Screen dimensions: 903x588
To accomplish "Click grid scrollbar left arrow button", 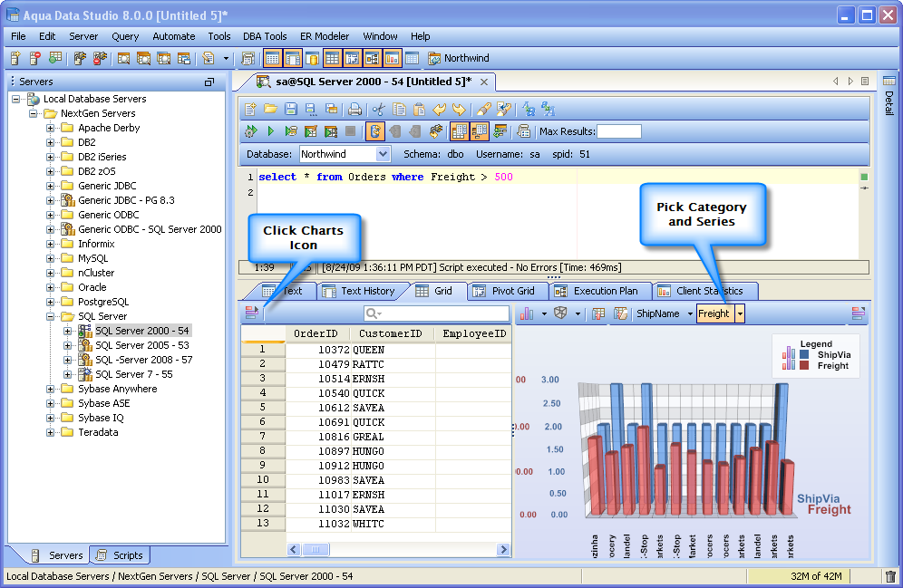I will coord(294,549).
